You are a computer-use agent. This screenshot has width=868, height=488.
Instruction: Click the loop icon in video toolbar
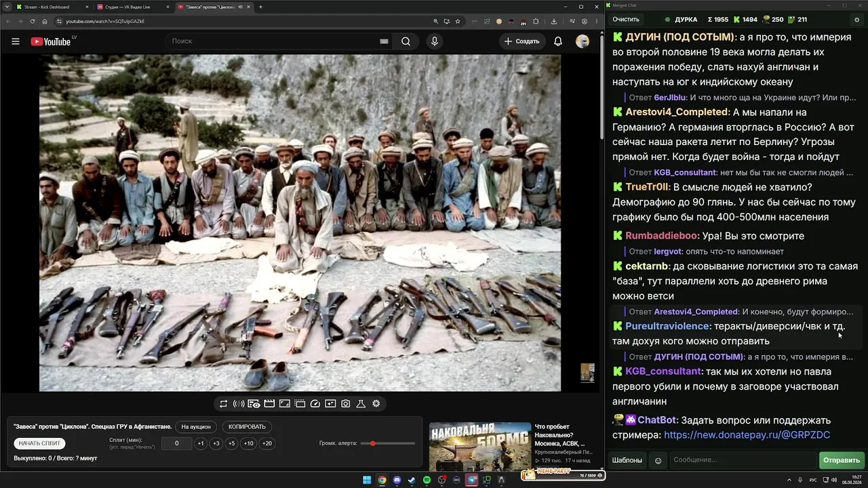point(223,404)
